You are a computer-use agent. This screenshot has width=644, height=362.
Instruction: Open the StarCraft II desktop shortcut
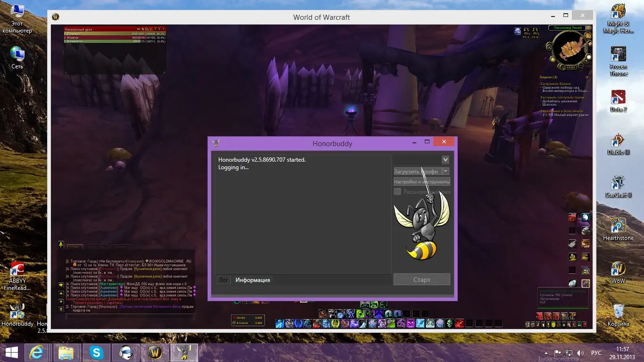pos(618,187)
